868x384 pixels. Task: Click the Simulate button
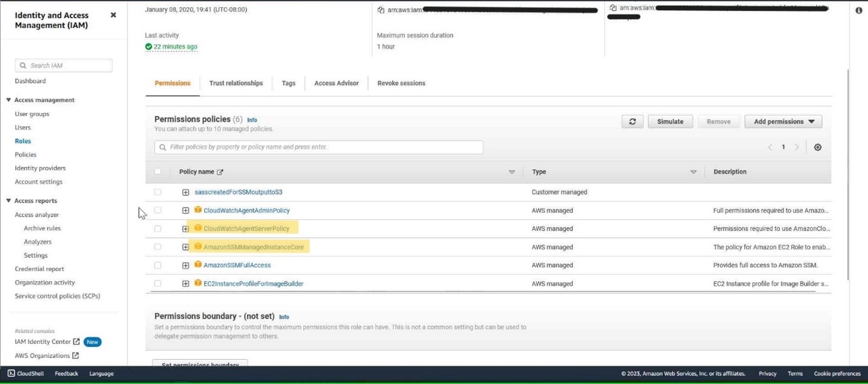tap(670, 121)
